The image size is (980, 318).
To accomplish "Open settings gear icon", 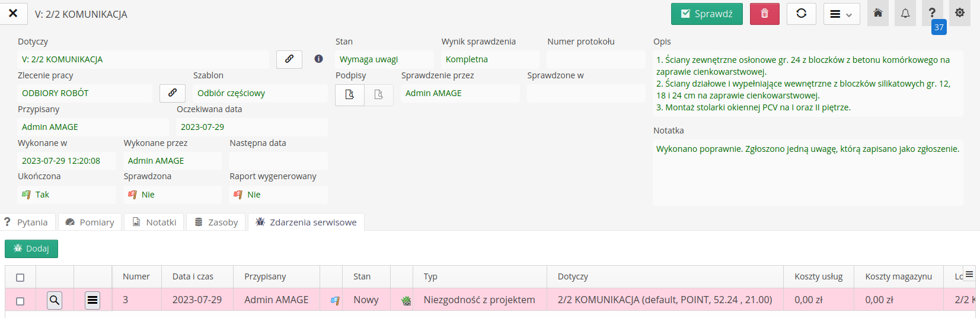I will tap(959, 13).
